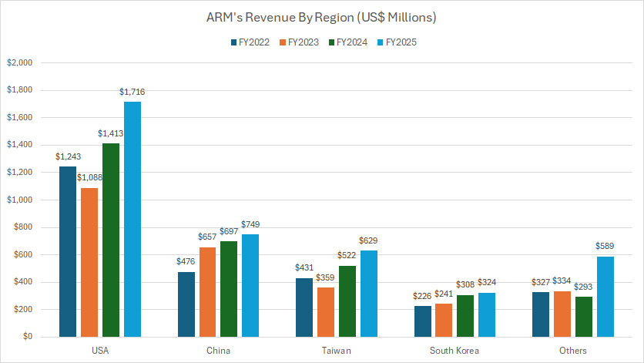Click the USA FY2023 orange bar
The width and height of the screenshot is (644, 363).
(x=89, y=263)
